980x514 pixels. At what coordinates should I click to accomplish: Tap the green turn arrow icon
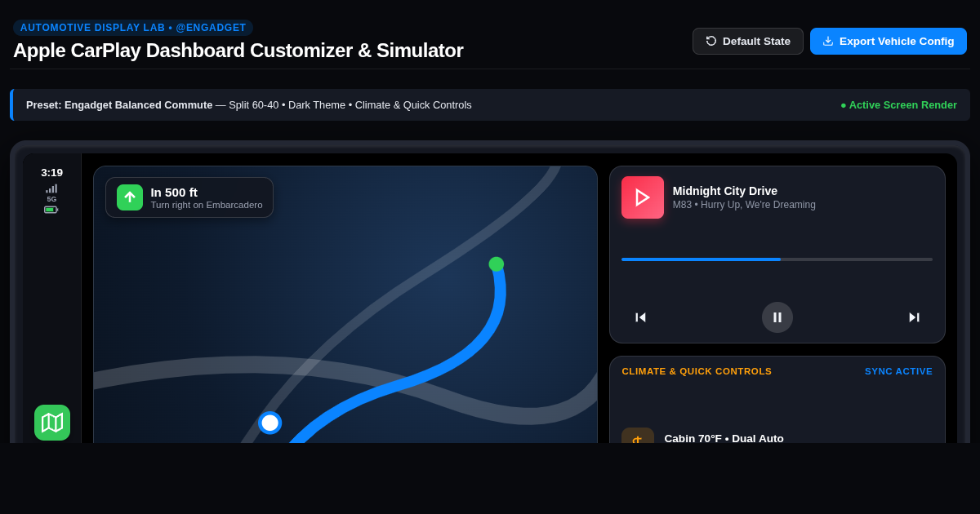tap(130, 197)
